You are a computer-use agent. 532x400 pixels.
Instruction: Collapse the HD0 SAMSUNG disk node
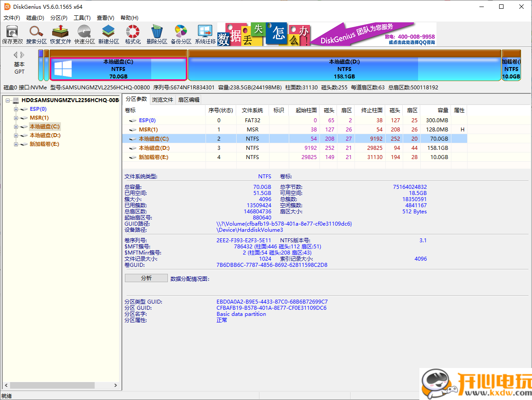pos(8,100)
